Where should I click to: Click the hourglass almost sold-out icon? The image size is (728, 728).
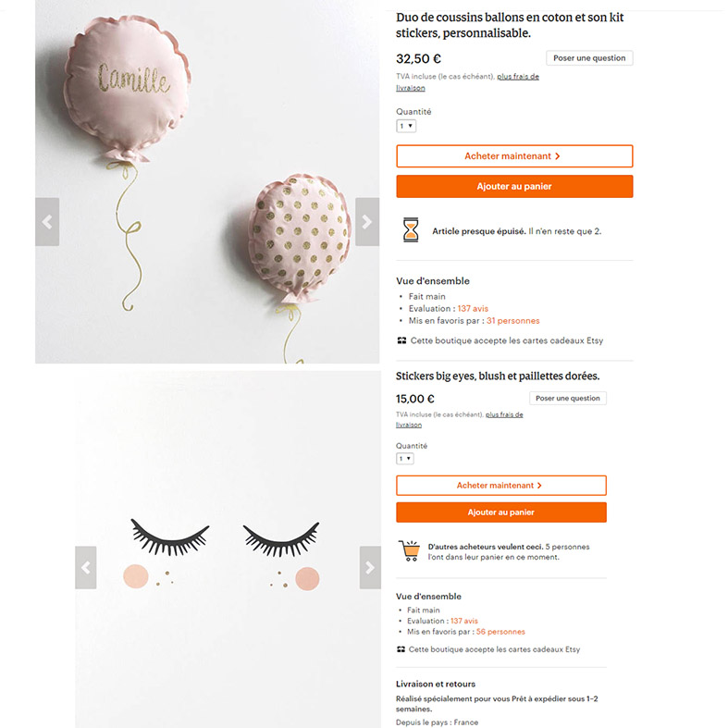click(411, 229)
